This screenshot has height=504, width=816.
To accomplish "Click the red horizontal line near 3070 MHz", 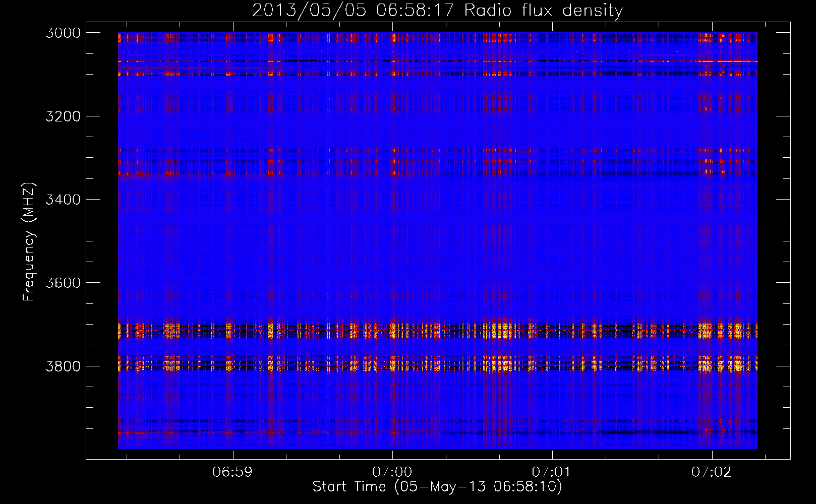I will tap(437, 61).
